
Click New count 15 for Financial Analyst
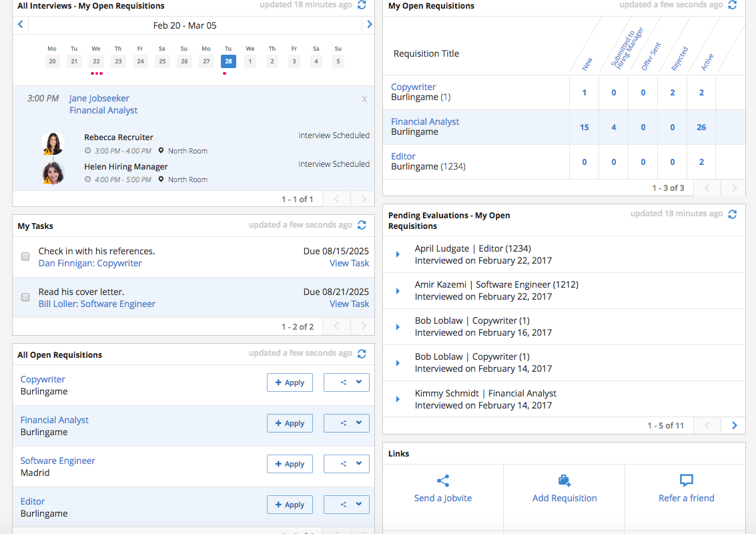point(585,127)
